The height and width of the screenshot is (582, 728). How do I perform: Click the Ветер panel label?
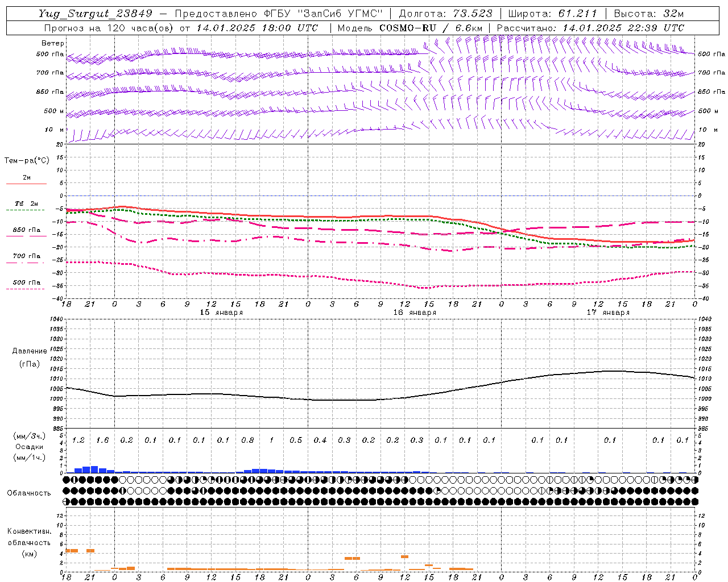(53, 43)
